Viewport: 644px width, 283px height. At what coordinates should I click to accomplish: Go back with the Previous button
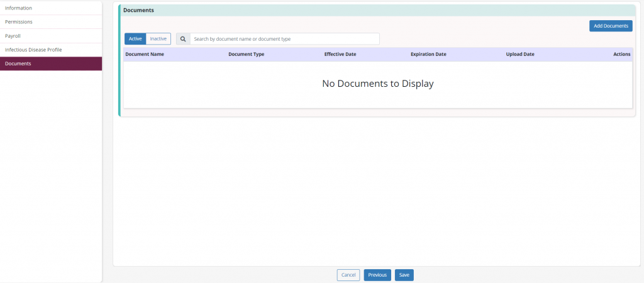377,275
